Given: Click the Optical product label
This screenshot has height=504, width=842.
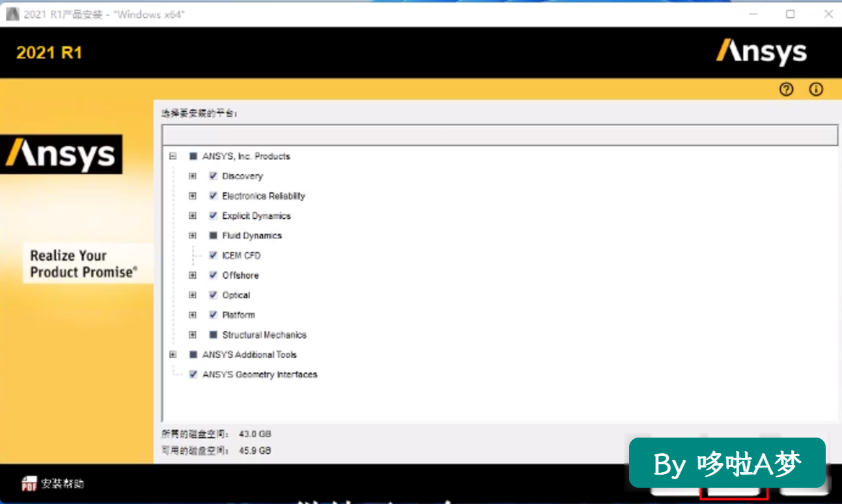Looking at the screenshot, I should coord(236,295).
